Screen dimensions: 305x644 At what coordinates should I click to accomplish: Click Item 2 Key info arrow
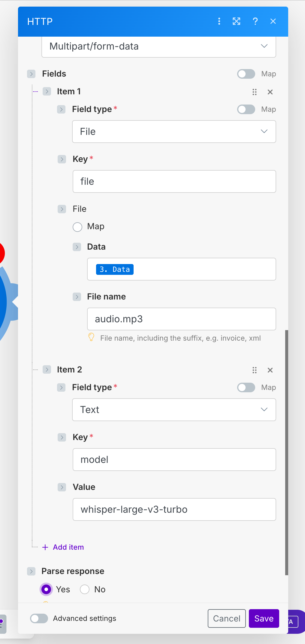click(x=62, y=437)
